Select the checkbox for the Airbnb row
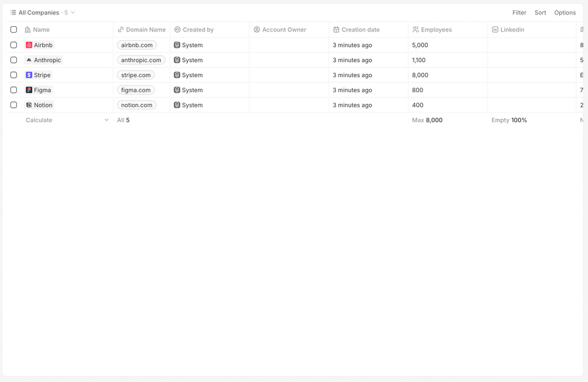This screenshot has width=588, height=382. coord(13,44)
